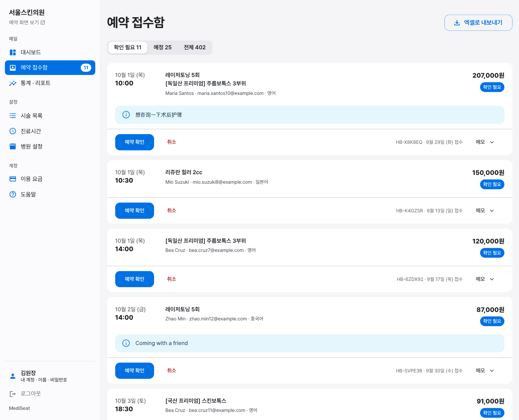Screen dimensions: 519x420
Task: Expand 메모 for booking HB-K4GZSR
Action: click(485, 211)
